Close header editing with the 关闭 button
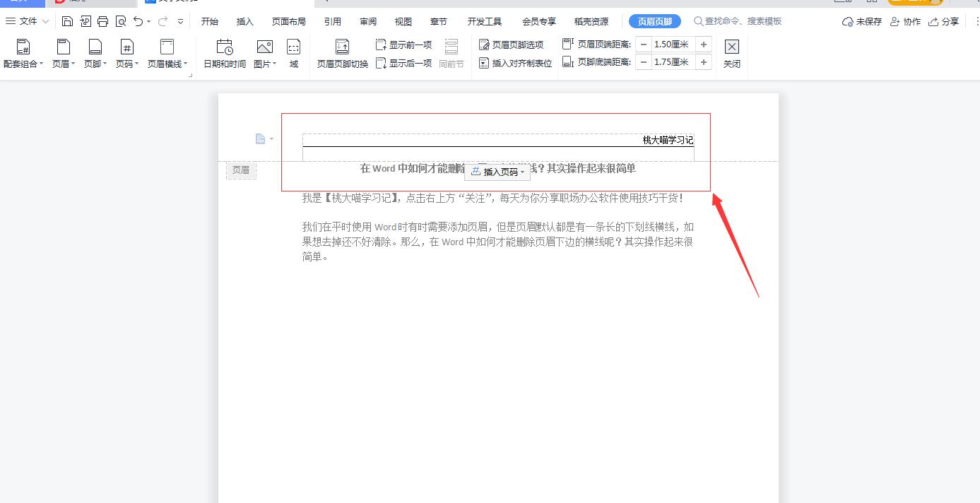Viewport: 980px width, 503px height. click(731, 53)
